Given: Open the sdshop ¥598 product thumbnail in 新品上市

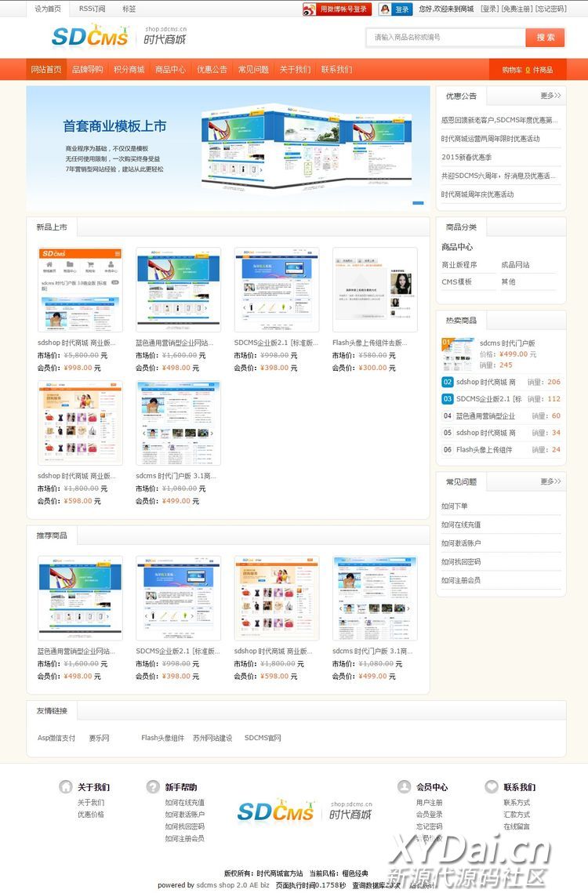Looking at the screenshot, I should 80,423.
